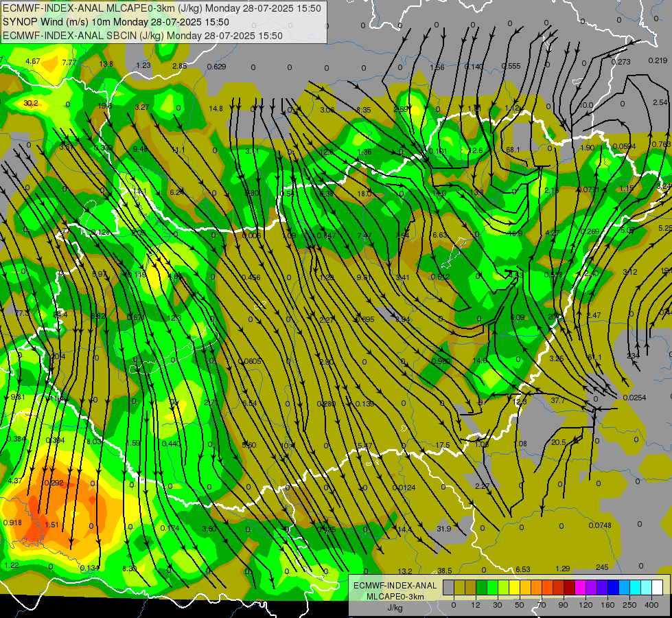Click the pure yellow legend swatch
The image size is (672, 618).
[x=514, y=587]
